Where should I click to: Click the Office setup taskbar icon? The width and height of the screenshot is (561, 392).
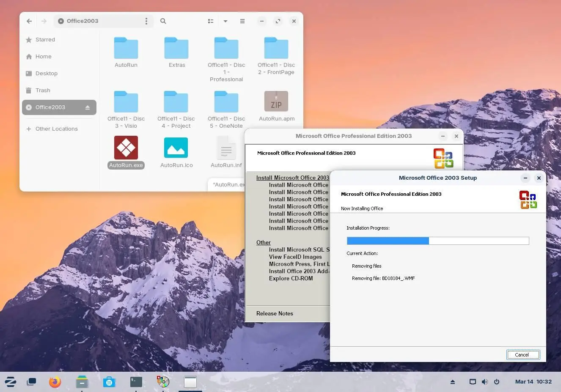pos(163,382)
